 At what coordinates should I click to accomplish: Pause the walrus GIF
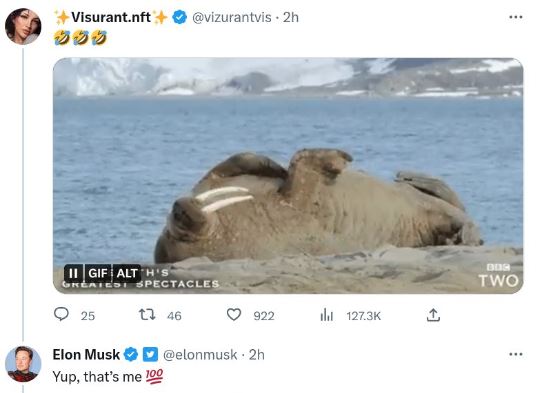click(74, 273)
